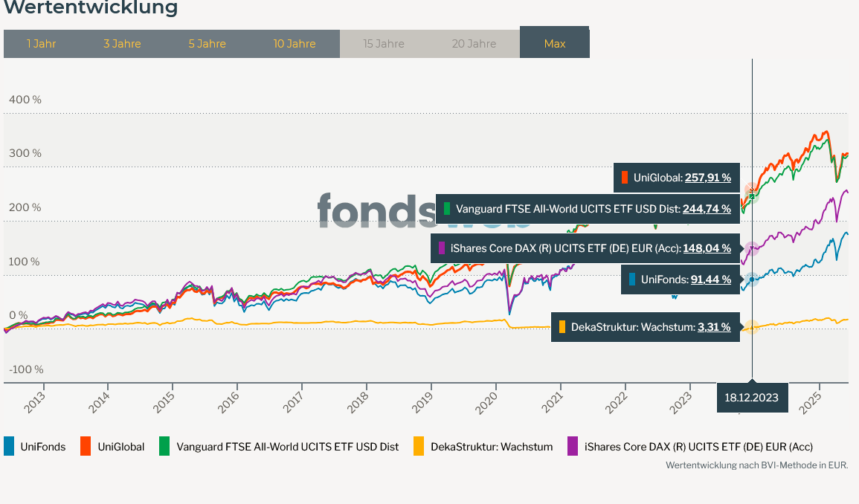Screen dimensions: 859x504
Task: Toggle UniFonds blue legend swatch
Action: click(9, 446)
